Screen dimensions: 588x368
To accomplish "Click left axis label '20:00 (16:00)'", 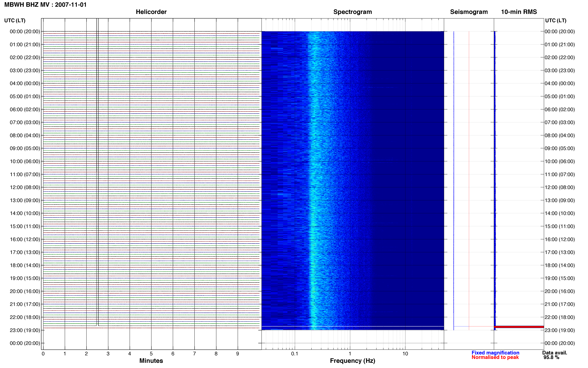I will [25, 291].
